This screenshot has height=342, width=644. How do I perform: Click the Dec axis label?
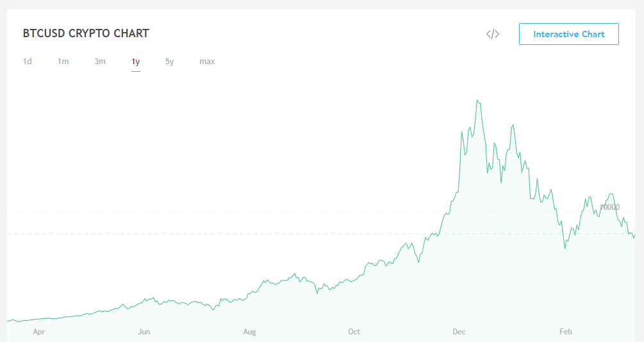coord(459,332)
